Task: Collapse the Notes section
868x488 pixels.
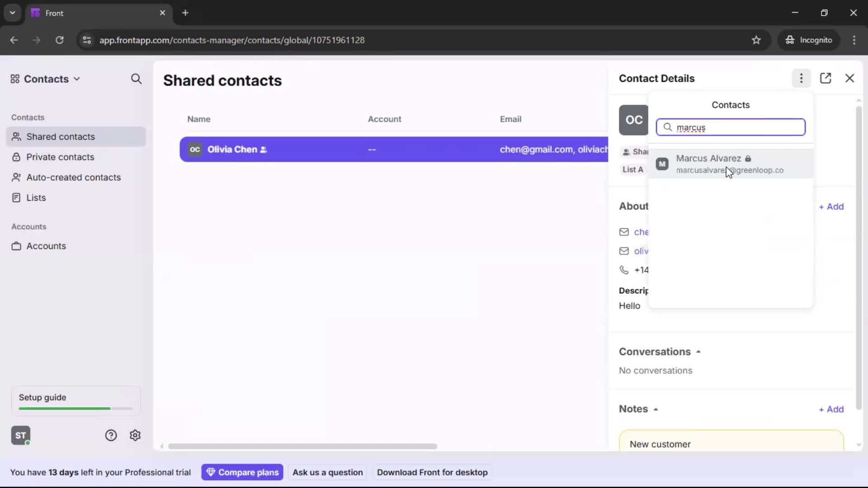Action: point(656,409)
